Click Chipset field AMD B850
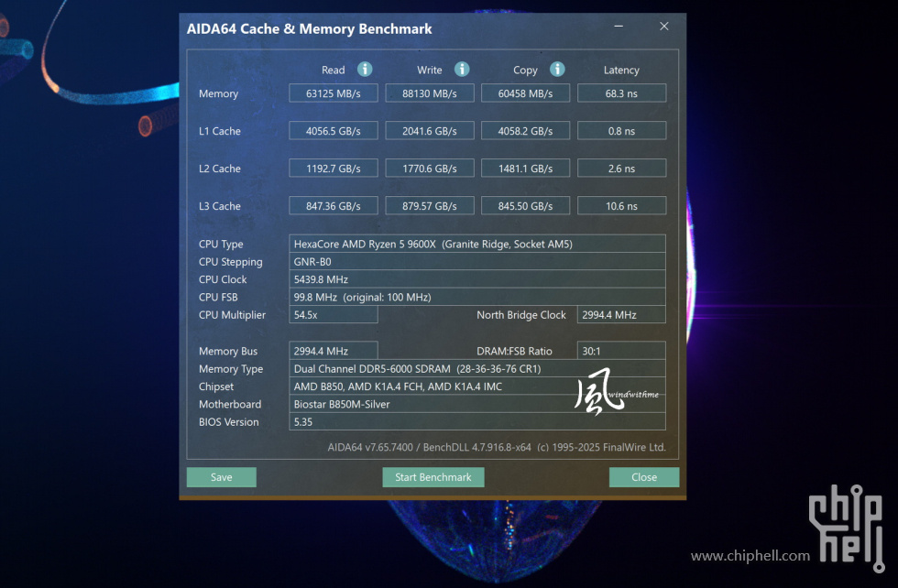 [x=477, y=387]
